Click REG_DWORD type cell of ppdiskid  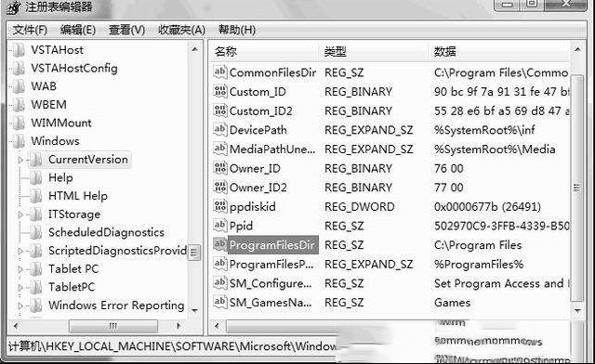(x=360, y=207)
